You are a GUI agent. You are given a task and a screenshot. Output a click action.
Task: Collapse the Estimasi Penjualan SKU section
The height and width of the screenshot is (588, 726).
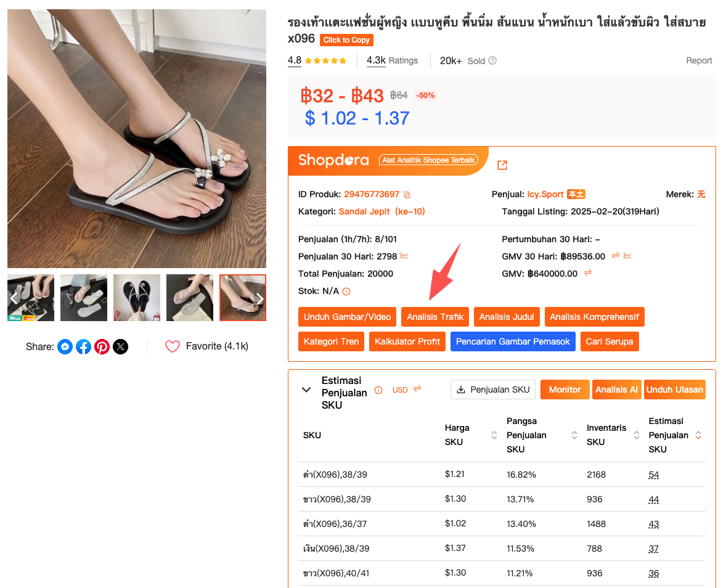pos(306,390)
